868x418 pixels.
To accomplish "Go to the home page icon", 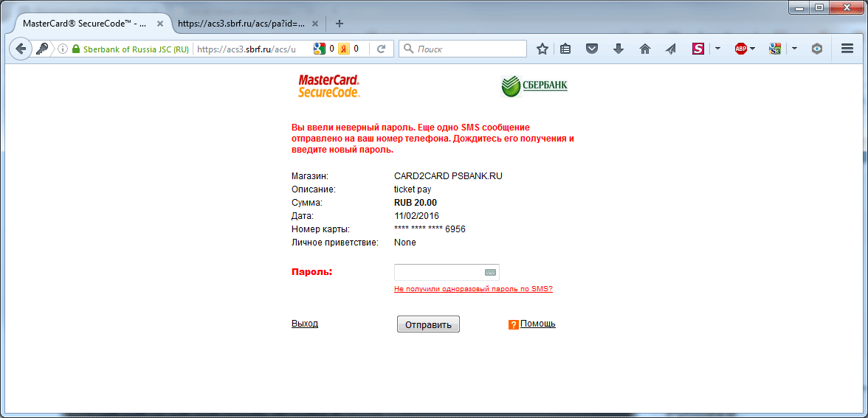I will pyautogui.click(x=645, y=49).
